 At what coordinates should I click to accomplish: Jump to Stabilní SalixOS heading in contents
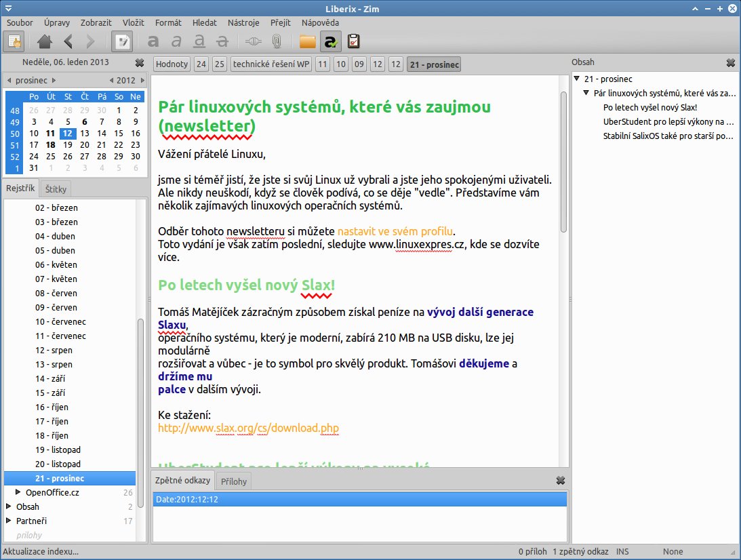click(x=668, y=136)
